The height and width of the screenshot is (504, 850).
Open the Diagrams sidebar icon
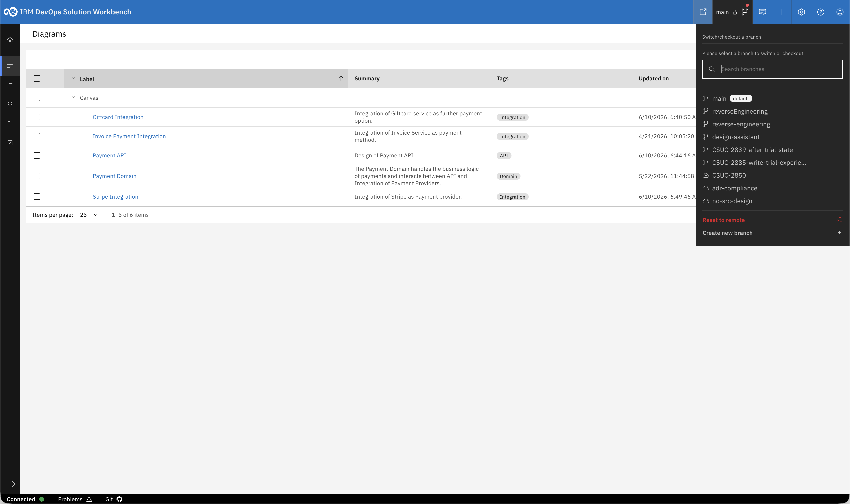[10, 66]
